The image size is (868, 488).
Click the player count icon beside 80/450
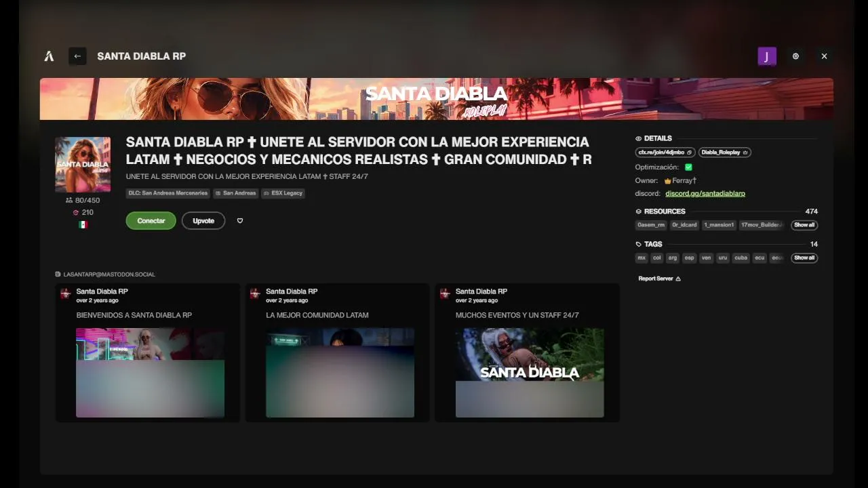coord(69,200)
